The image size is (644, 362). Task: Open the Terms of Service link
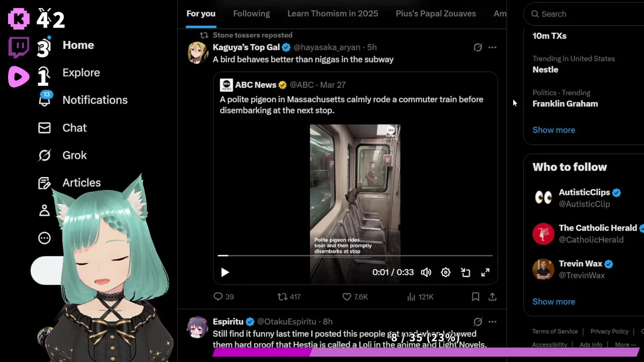coord(555,331)
